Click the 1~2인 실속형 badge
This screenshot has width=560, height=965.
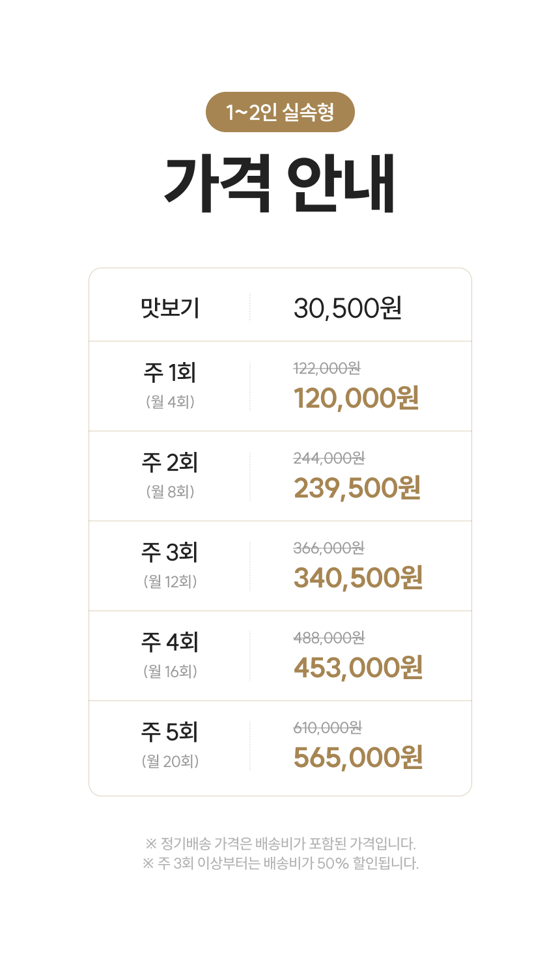[280, 112]
